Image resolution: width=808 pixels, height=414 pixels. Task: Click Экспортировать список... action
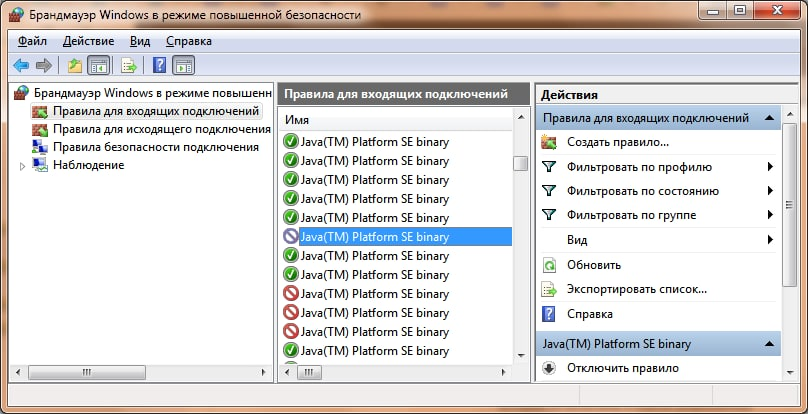pyautogui.click(x=636, y=289)
